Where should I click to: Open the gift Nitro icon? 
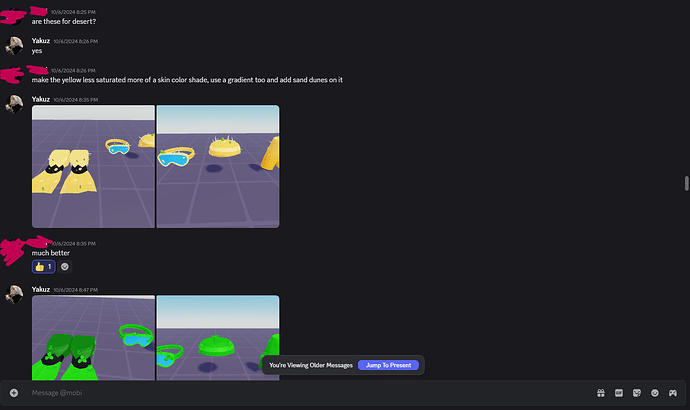point(601,393)
